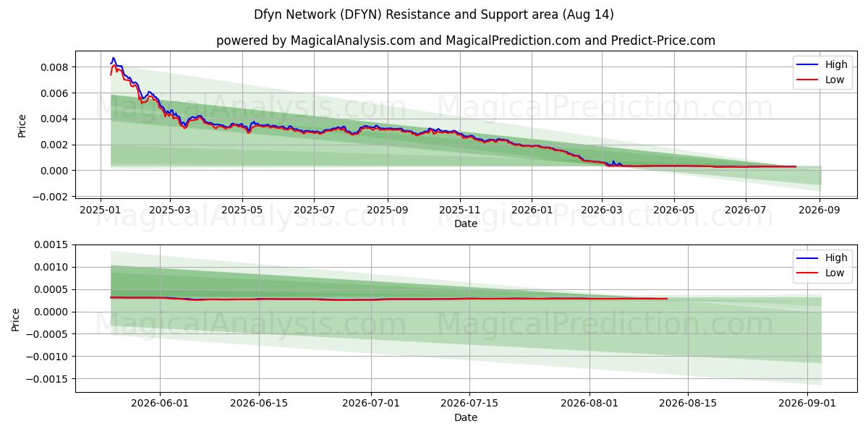Click the '2026-06-01' date tick label
The width and height of the screenshot is (868, 434).
[160, 403]
